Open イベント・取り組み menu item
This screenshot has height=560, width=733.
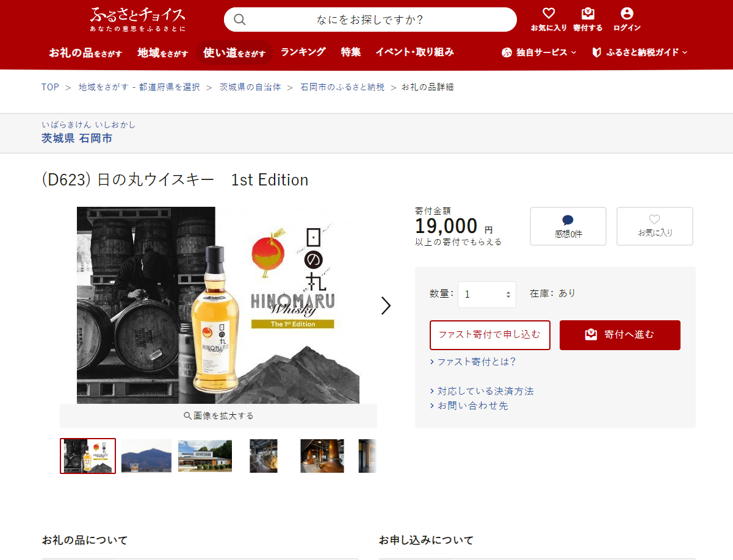(x=415, y=52)
